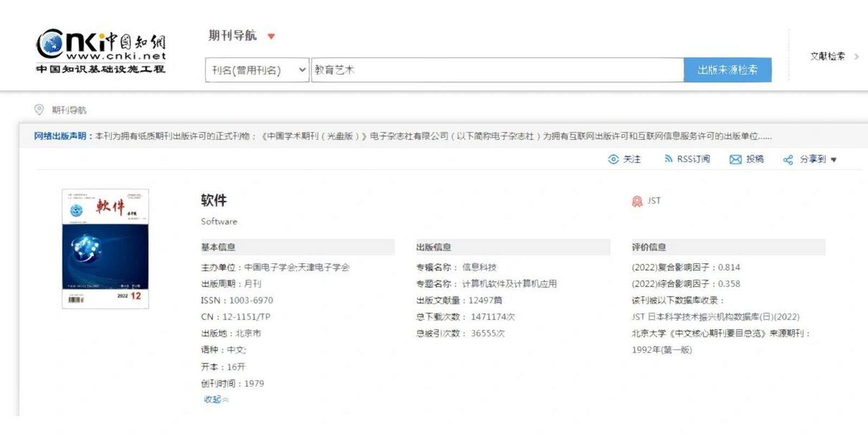Click 总下载次数 1471174次 entry
This screenshot has width=868, height=434.
point(465,317)
